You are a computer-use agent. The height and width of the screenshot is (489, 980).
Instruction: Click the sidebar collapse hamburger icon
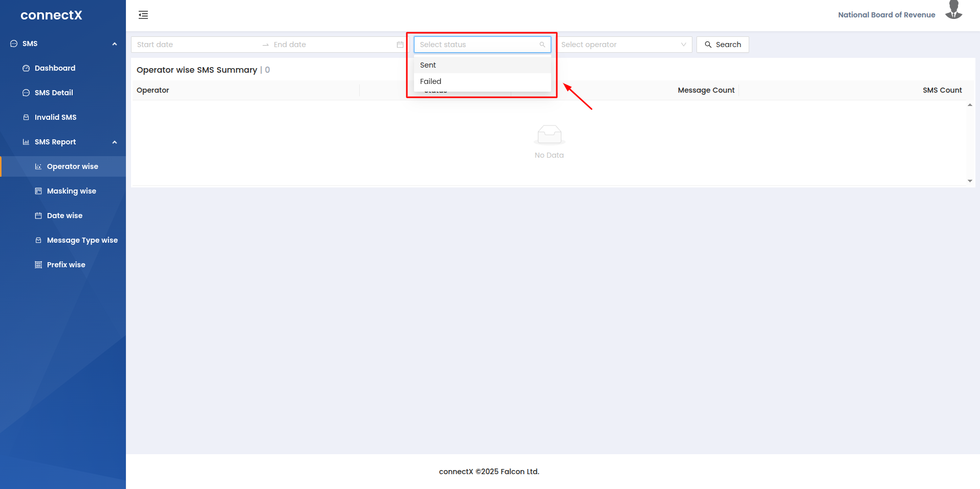tap(143, 15)
